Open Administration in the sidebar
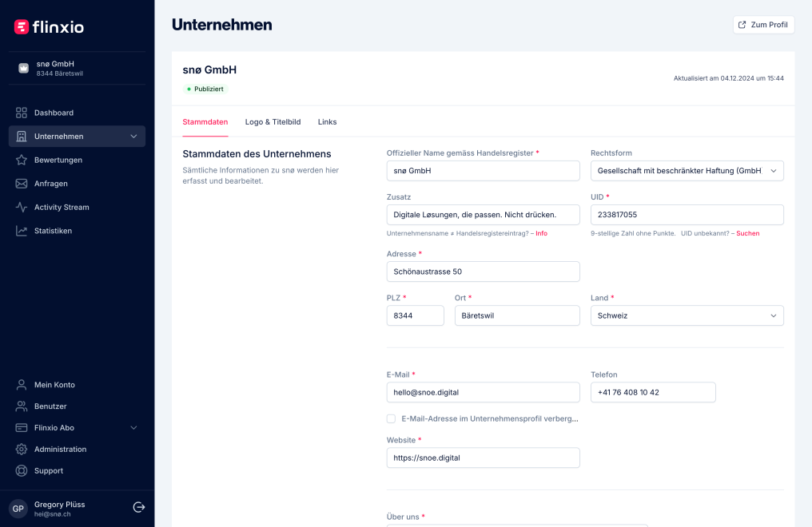 tap(77, 450)
